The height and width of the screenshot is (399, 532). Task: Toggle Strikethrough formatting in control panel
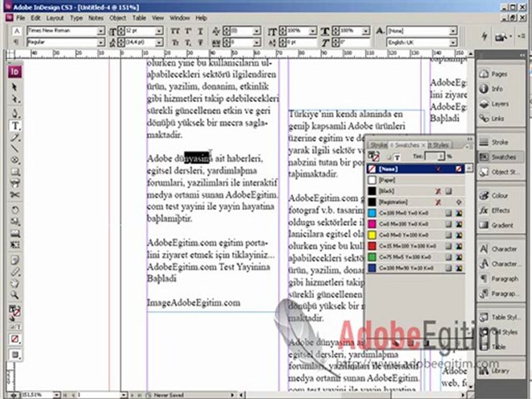[x=201, y=43]
